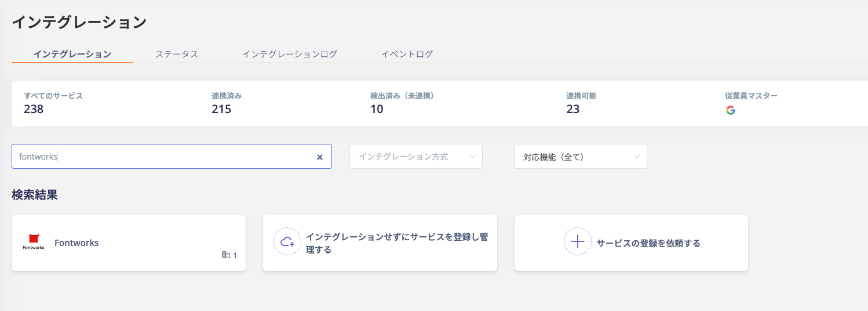Open the Fontworks service card

129,243
